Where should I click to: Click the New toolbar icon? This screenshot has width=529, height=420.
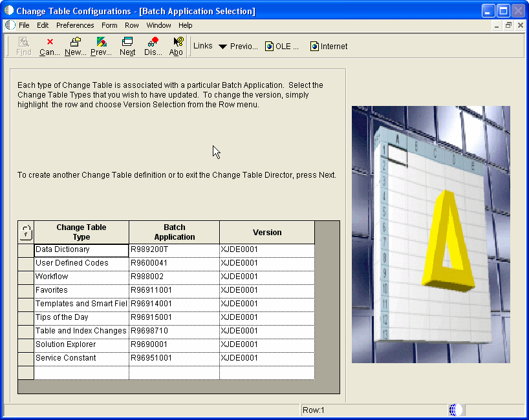(x=76, y=46)
